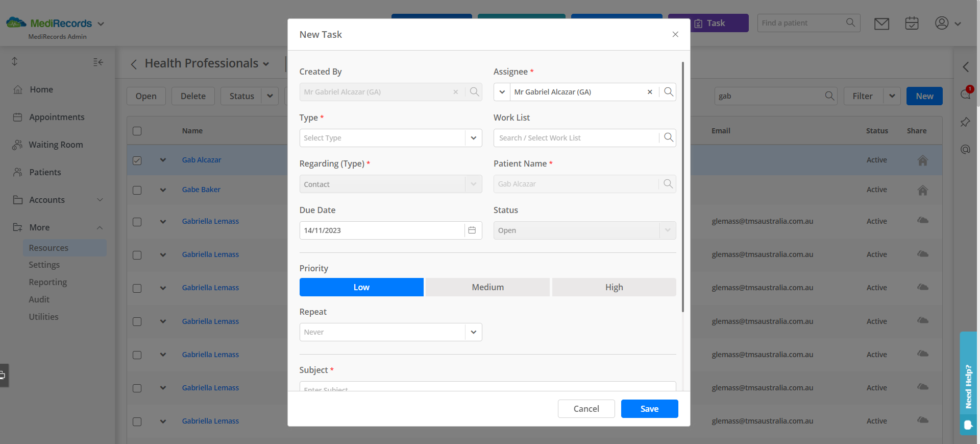Expand the Gabe Baker row

pyautogui.click(x=163, y=190)
